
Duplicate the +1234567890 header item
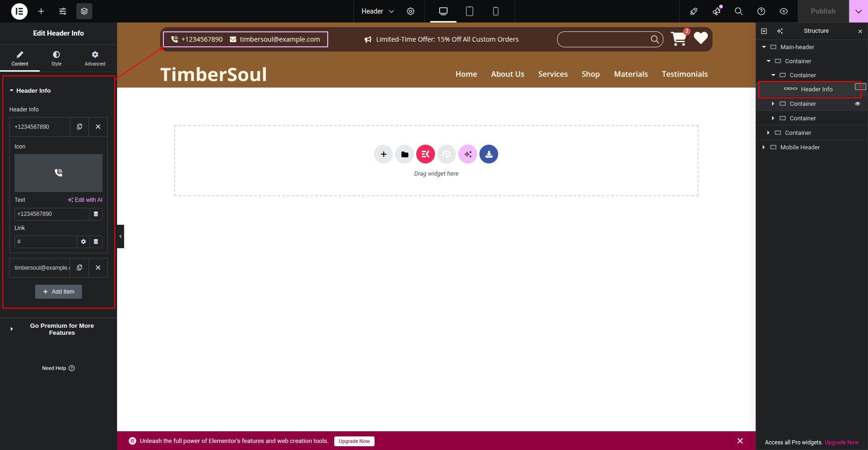click(x=80, y=127)
